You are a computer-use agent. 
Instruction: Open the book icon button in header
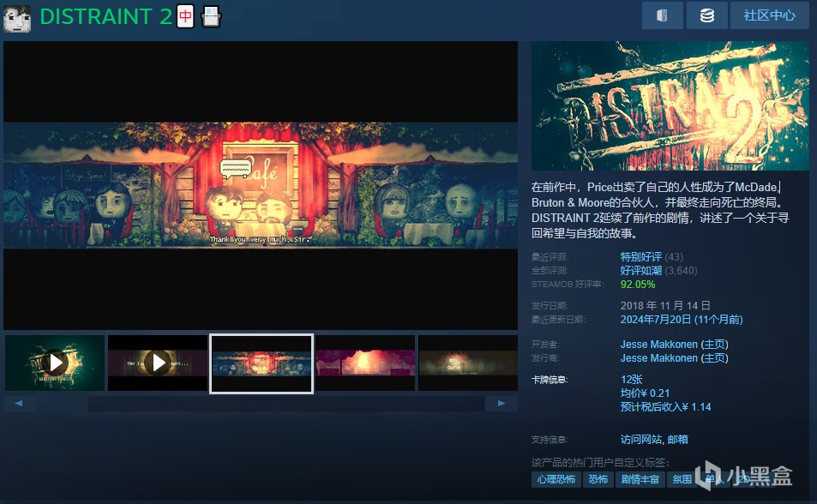(662, 15)
